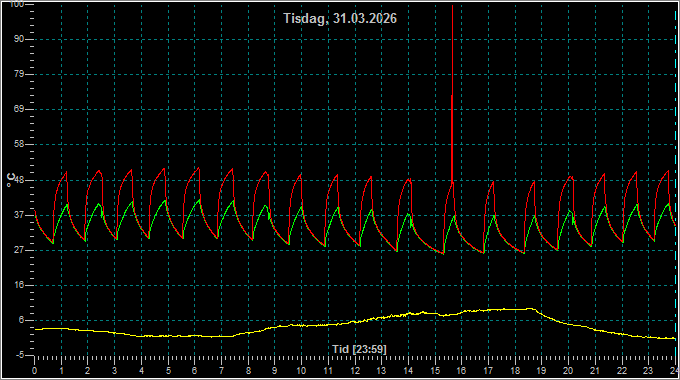Select hour 12 on the time axis
This screenshot has width=680, height=380.
pyautogui.click(x=355, y=371)
